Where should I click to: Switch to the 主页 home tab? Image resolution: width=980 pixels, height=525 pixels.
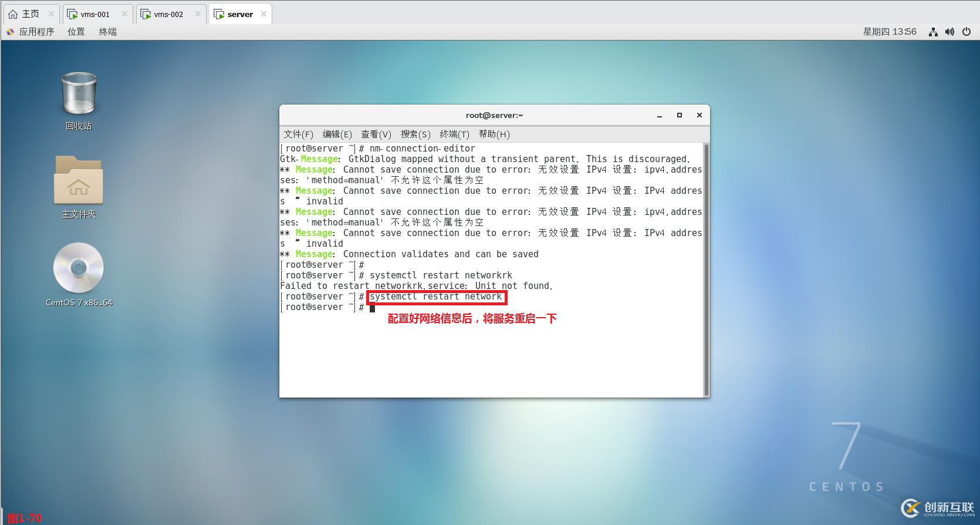[31, 14]
